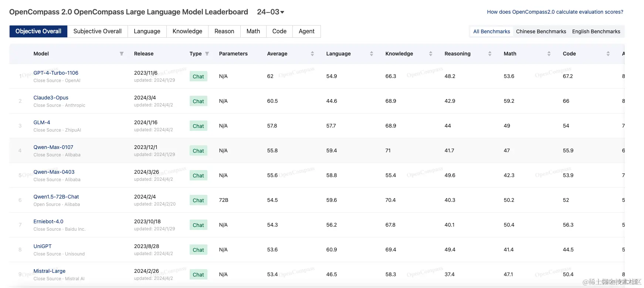Image resolution: width=644 pixels, height=288 pixels.
Task: Click updated: 2024/2/20 under Qwen1.5-72B-Chat
Action: 155,204
